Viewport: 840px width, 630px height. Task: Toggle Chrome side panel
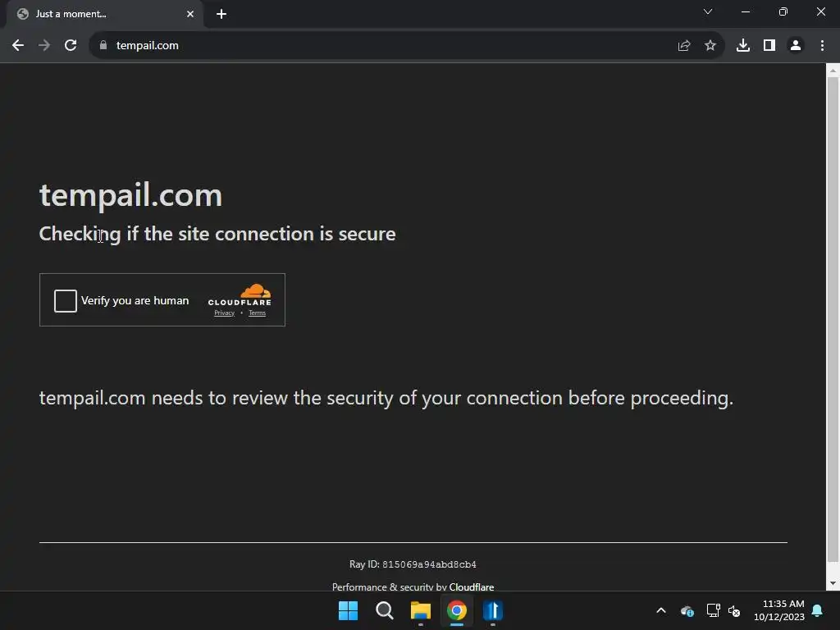coord(769,46)
